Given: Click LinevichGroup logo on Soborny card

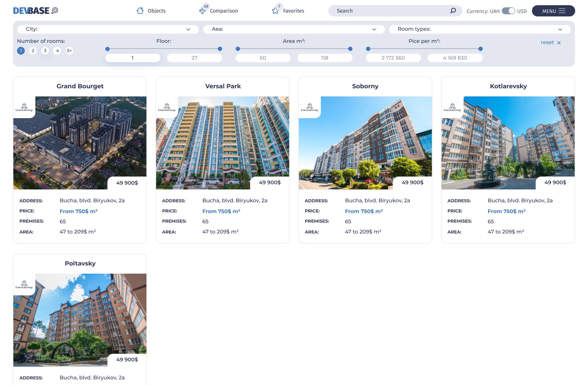Looking at the screenshot, I should (310, 107).
